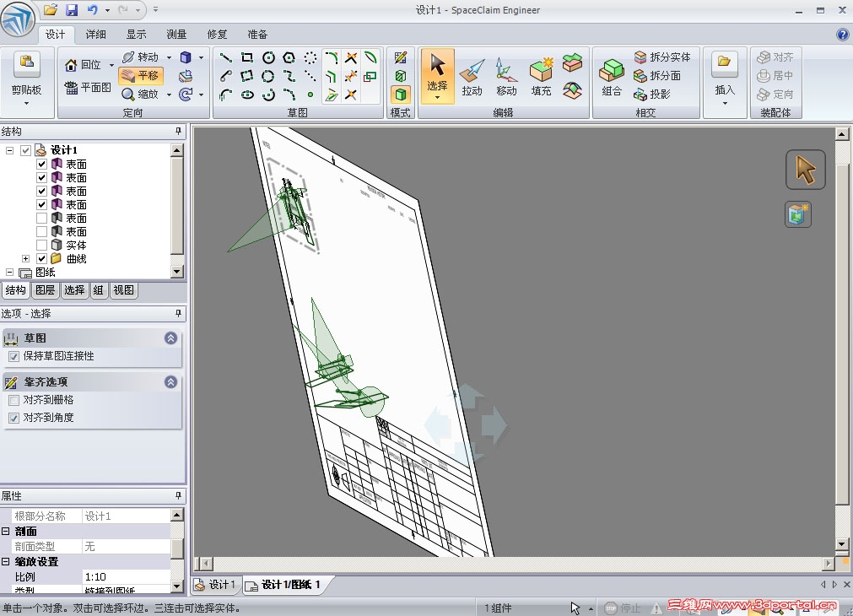
Task: Toggle visibility checkbox of 设计1 root
Action: pyautogui.click(x=25, y=150)
